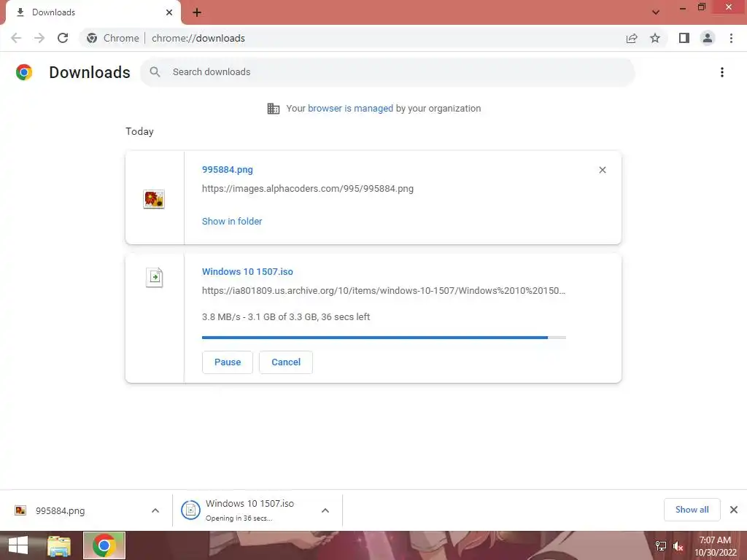747x560 pixels.
Task: Open File Explorer from the taskbar
Action: click(x=59, y=545)
